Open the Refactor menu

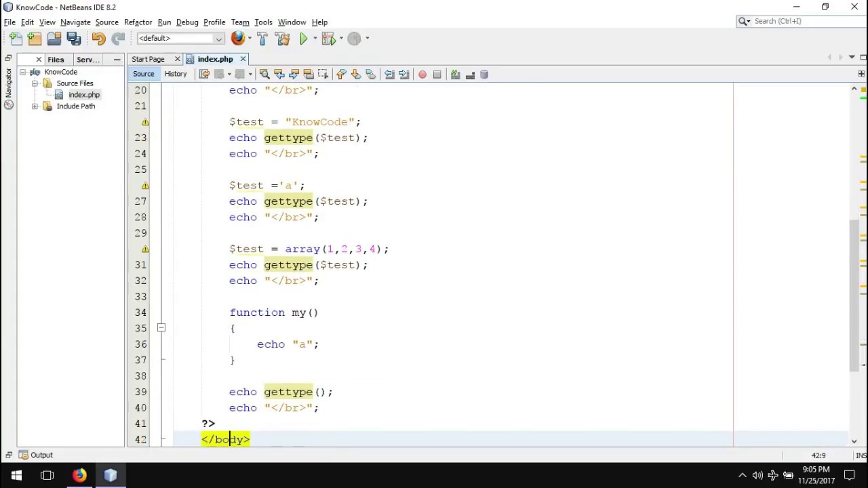point(138,22)
